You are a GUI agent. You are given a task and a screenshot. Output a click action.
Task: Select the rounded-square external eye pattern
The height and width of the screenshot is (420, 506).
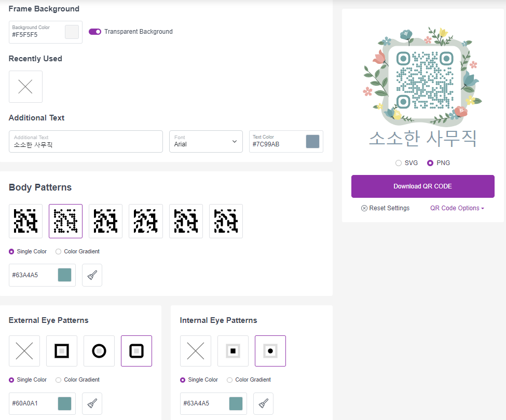pos(136,351)
